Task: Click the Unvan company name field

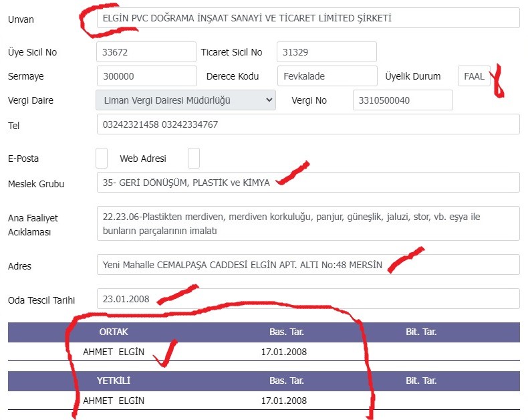Action: point(308,18)
